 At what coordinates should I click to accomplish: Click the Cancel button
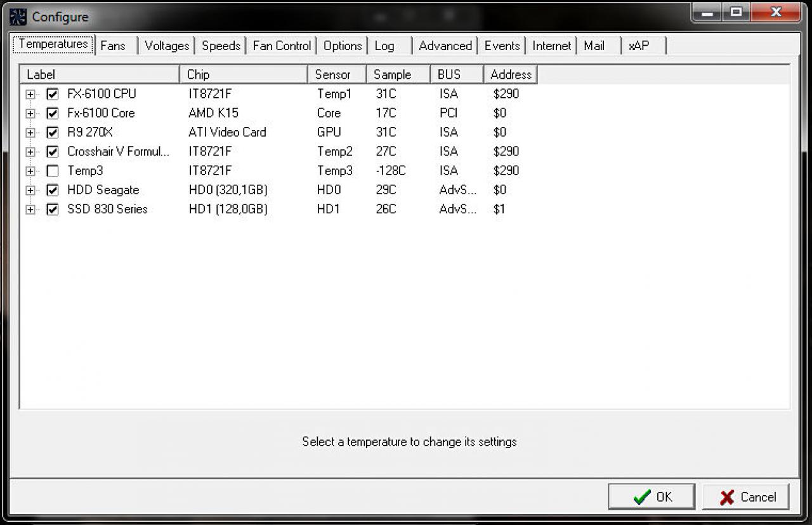[746, 496]
